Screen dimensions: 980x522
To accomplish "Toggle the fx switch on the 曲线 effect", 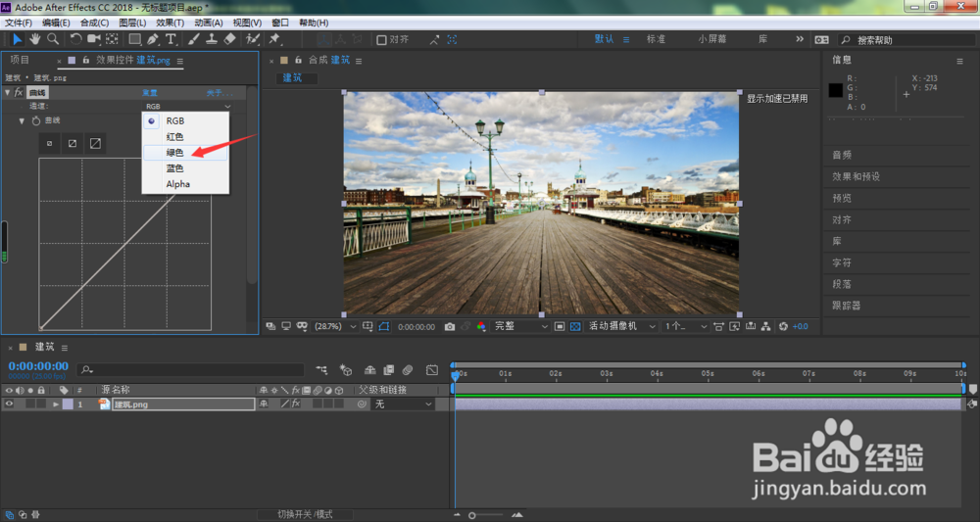I will (19, 92).
